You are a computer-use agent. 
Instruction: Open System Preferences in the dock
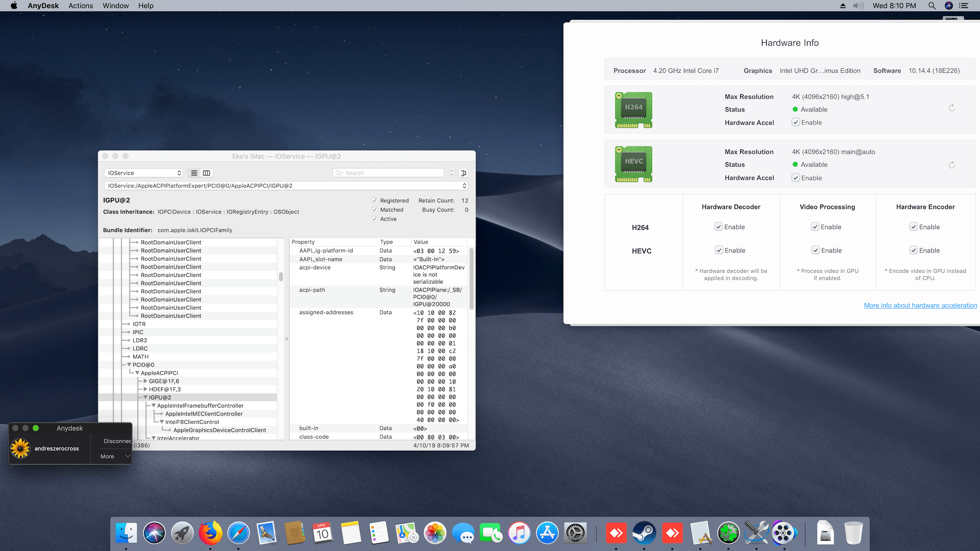[x=575, y=534]
